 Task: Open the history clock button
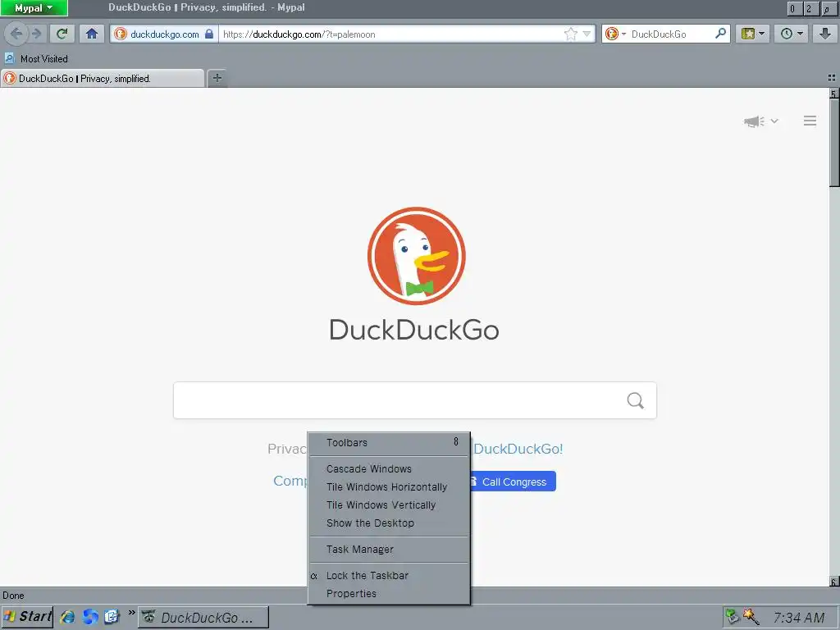point(792,34)
